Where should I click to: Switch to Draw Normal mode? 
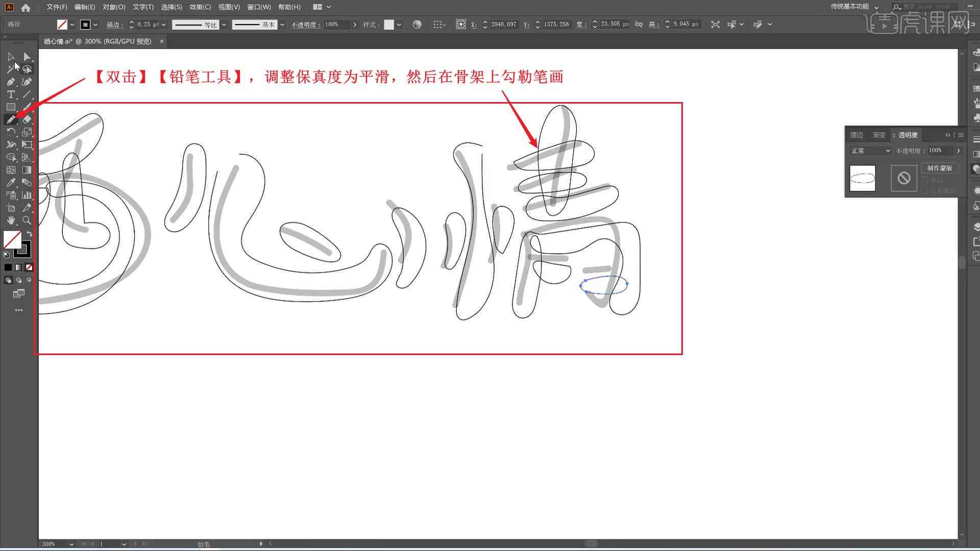pos(8,280)
